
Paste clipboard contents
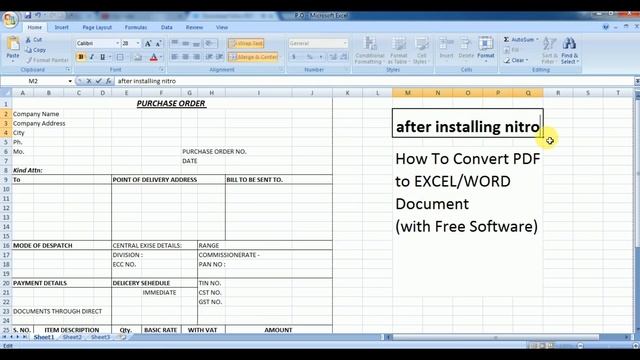[x=13, y=49]
